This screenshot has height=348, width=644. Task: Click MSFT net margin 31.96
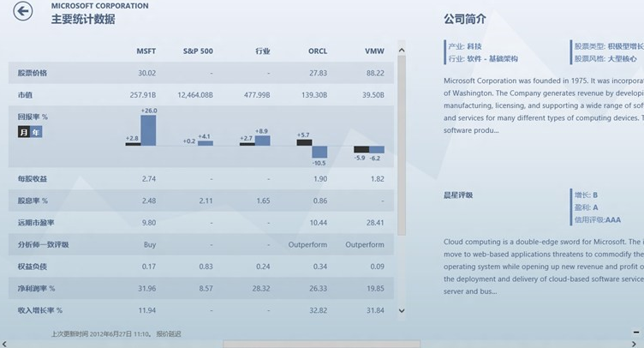(146, 289)
